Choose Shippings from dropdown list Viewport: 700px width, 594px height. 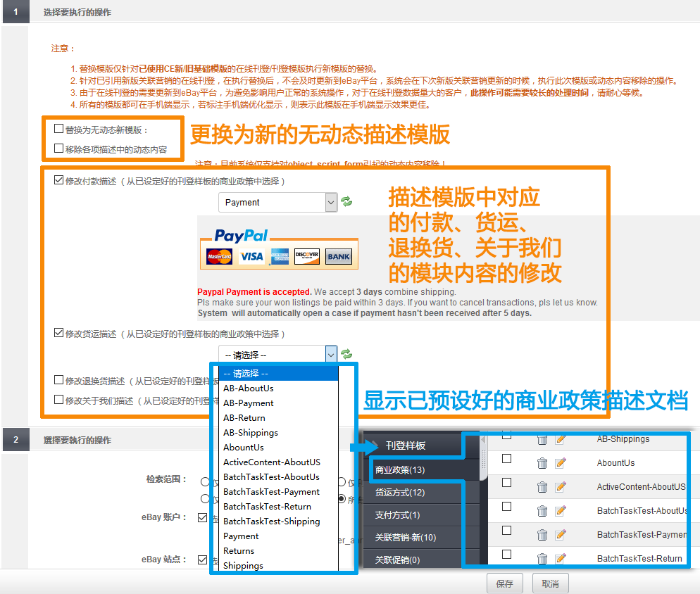pyautogui.click(x=279, y=565)
